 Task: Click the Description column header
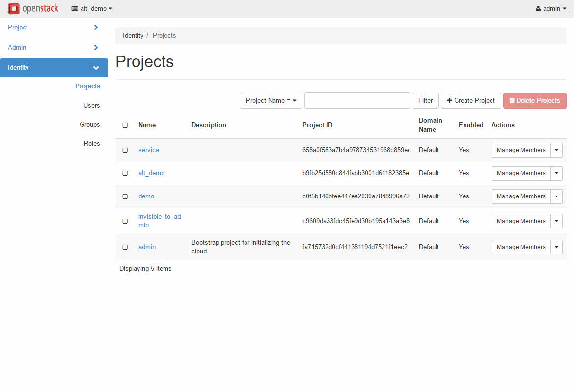pos(209,125)
